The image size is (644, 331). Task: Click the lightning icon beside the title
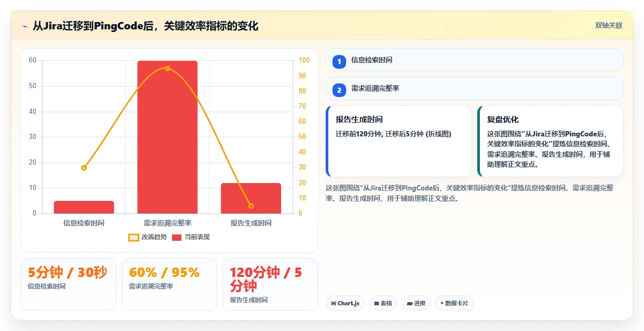tap(25, 26)
